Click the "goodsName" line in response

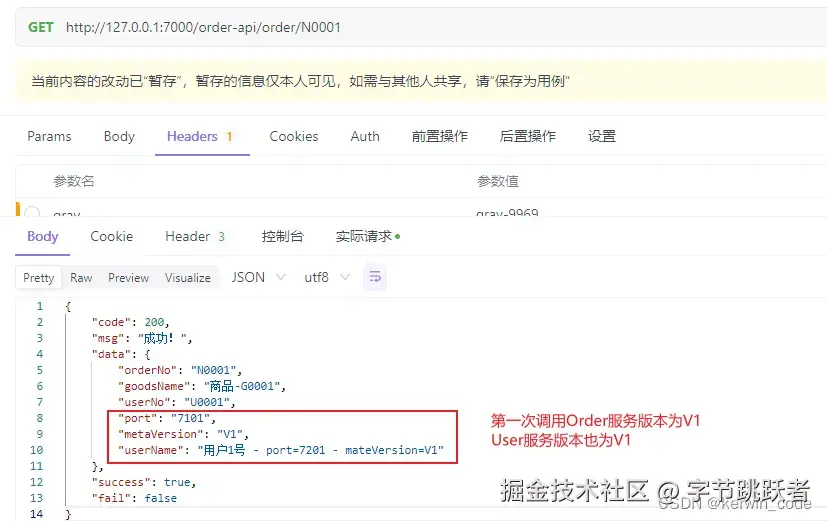click(x=202, y=386)
